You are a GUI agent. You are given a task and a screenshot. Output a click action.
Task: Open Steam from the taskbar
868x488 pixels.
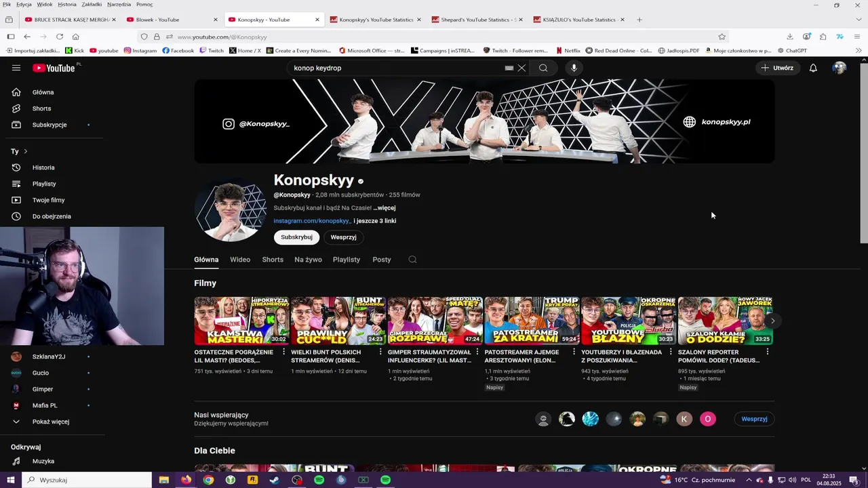(x=274, y=480)
